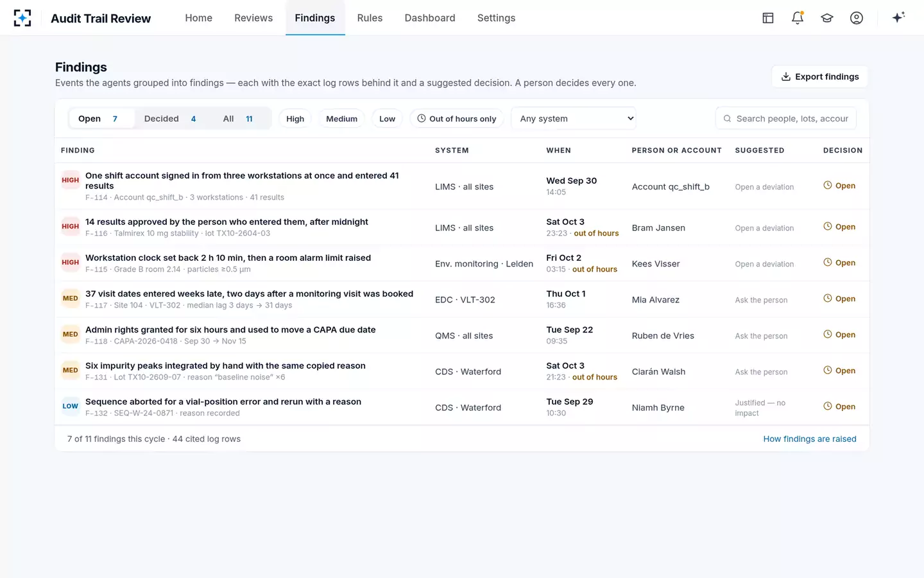Click the 'Wed Sep 30' date cell
The image size is (924, 578).
[x=571, y=180]
